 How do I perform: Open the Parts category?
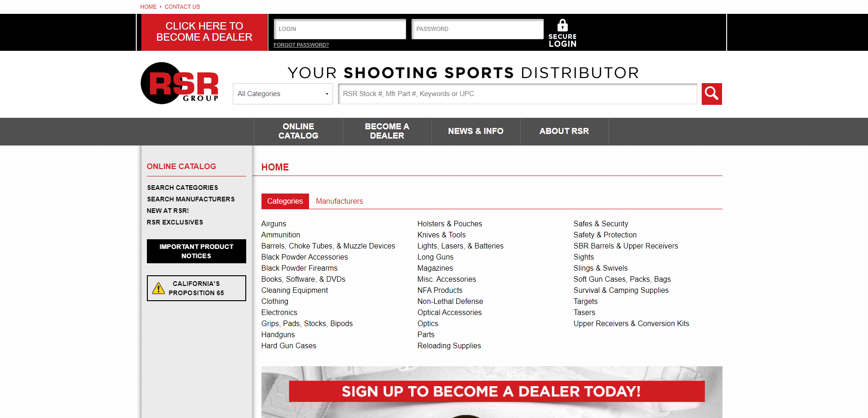point(426,334)
